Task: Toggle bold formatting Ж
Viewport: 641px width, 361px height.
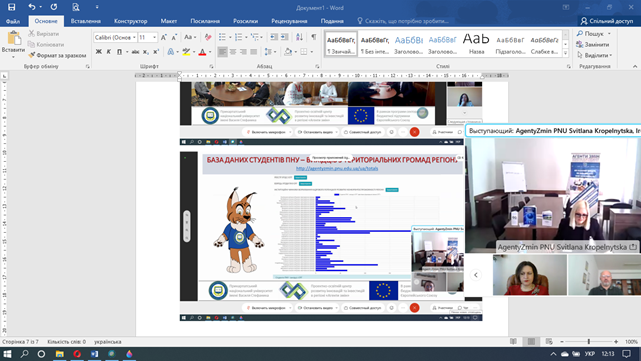Action: coord(99,52)
